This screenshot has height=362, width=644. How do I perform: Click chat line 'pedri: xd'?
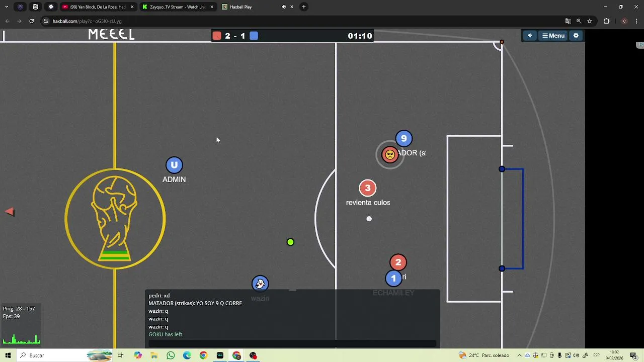(x=159, y=296)
